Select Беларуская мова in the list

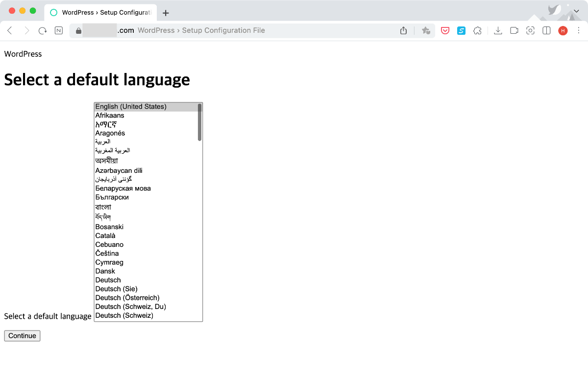tap(146, 188)
